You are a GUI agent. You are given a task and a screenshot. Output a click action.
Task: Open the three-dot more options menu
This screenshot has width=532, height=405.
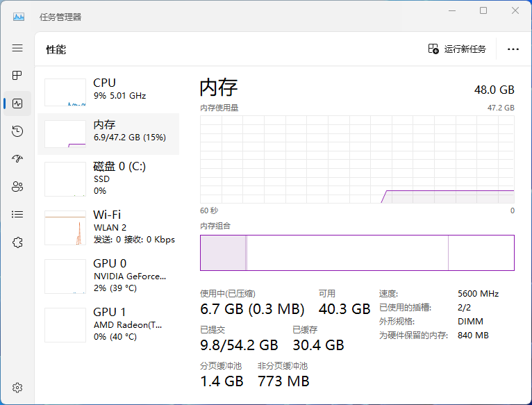(x=513, y=49)
